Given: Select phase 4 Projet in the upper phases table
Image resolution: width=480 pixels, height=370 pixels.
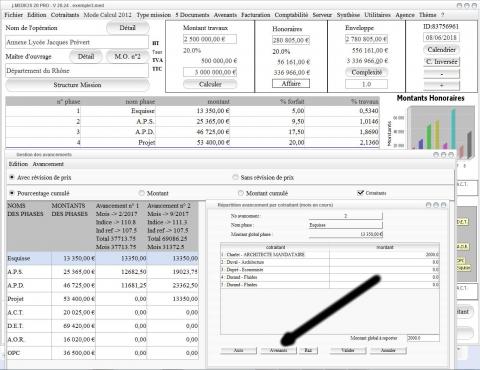Looking at the screenshot, I should tap(192, 142).
